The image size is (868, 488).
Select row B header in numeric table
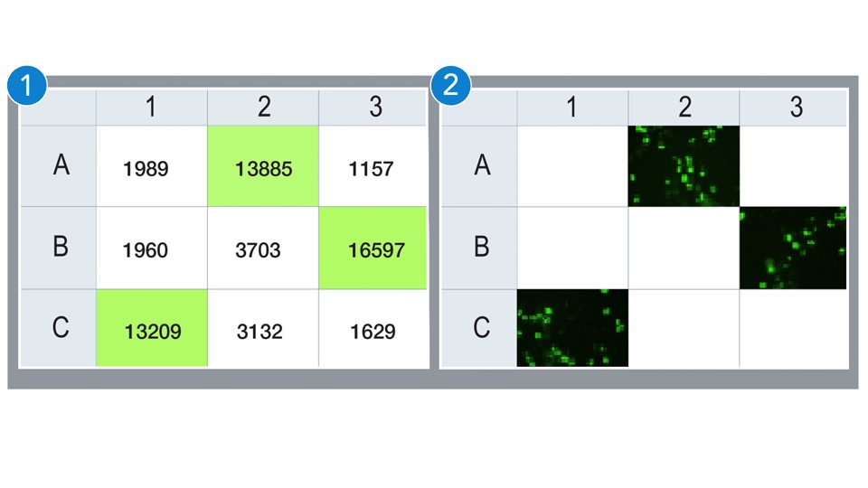pyautogui.click(x=60, y=248)
